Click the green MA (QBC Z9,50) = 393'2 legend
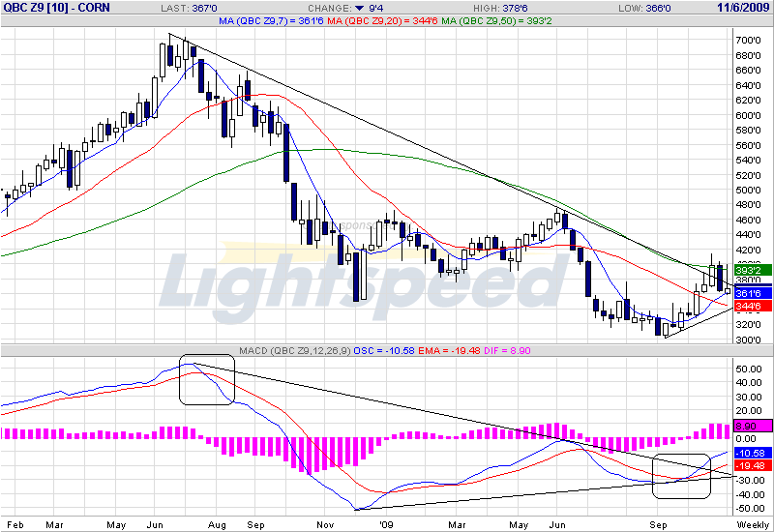Viewport: 774px width, 532px height. [x=496, y=20]
